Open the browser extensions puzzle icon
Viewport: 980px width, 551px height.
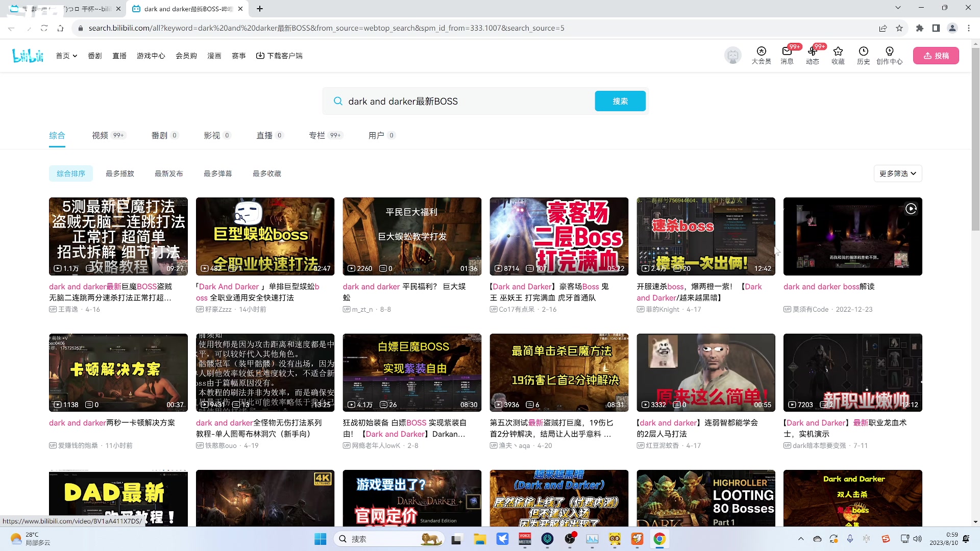coord(920,28)
